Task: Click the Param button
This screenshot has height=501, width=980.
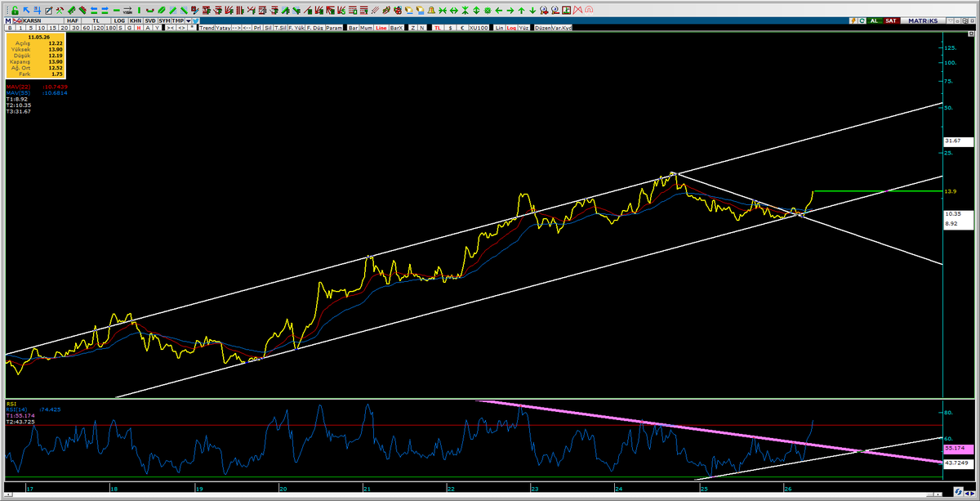Action: click(334, 28)
